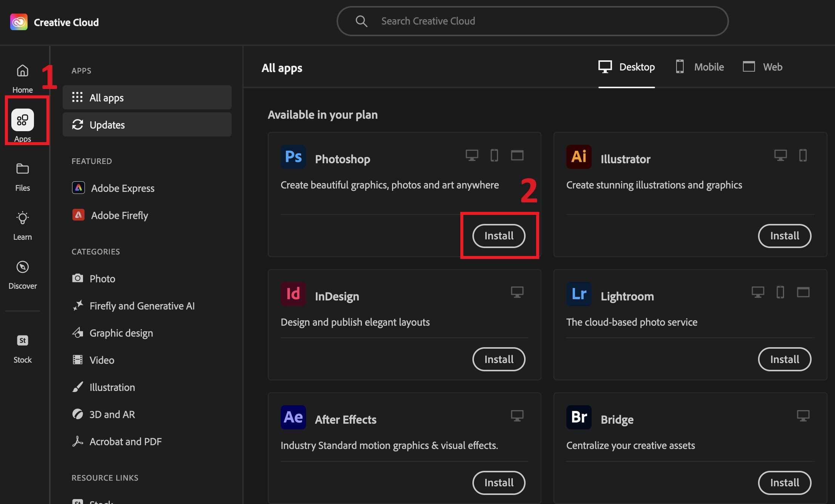Install Illustrator

pos(784,236)
